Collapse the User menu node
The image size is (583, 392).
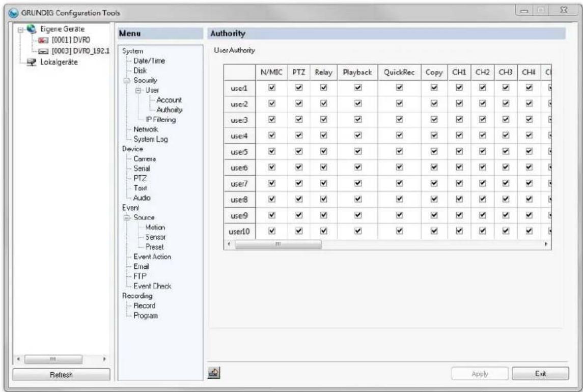click(x=138, y=91)
